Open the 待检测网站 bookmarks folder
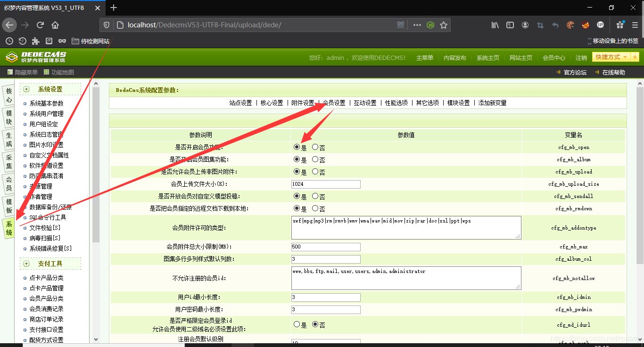644x347 pixels. (91, 41)
